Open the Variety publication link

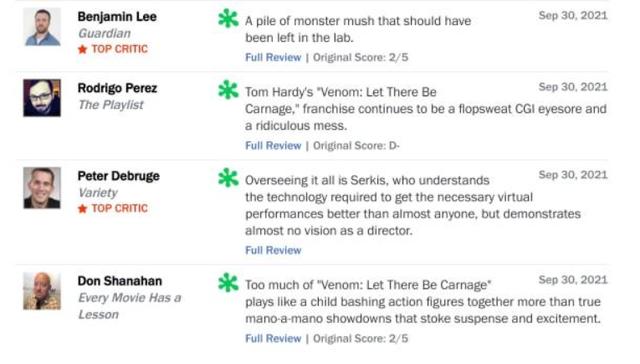[x=98, y=193]
